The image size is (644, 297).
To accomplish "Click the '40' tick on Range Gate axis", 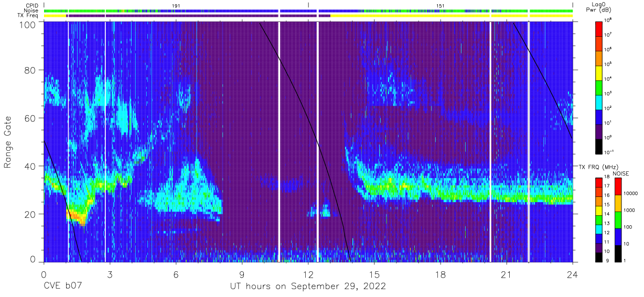I will coord(30,166).
